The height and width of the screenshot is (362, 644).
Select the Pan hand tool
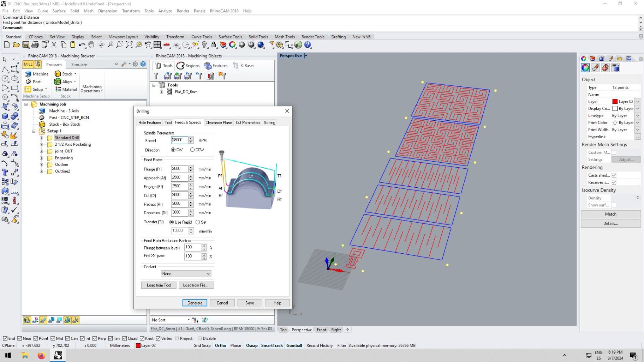point(91,45)
